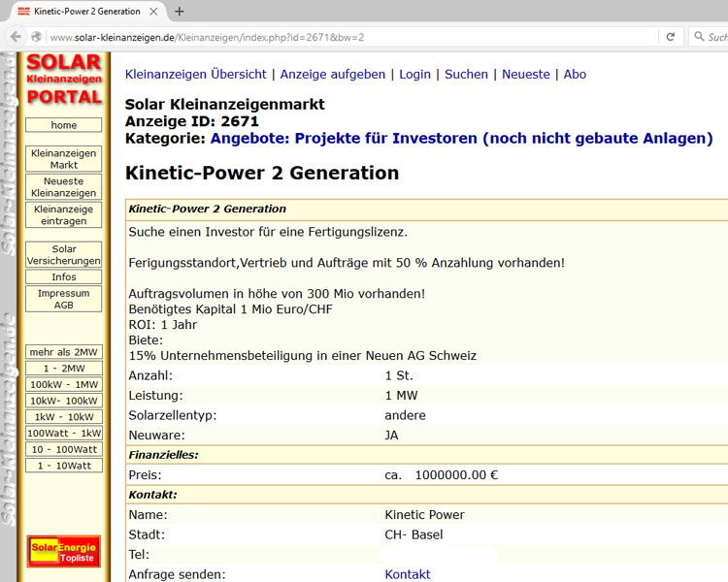Open Impressum AGB in the sidebar
Viewport: 728px width, 582px height.
pyautogui.click(x=64, y=299)
